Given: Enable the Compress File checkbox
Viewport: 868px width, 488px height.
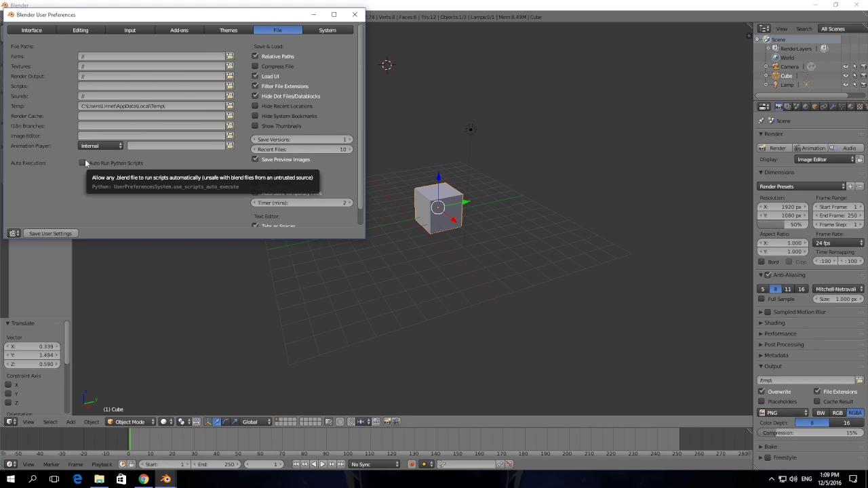Looking at the screenshot, I should [256, 66].
